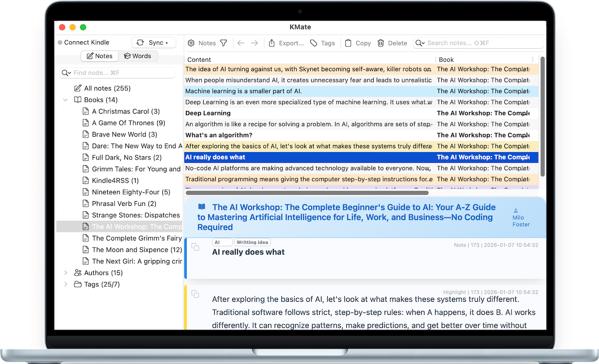Click the Copy toolbar button
Image resolution: width=599 pixels, height=364 pixels.
(358, 43)
